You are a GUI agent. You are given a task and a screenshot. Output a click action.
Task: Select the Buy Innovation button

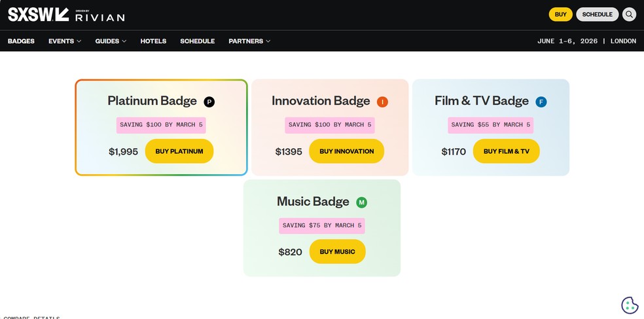(x=346, y=151)
